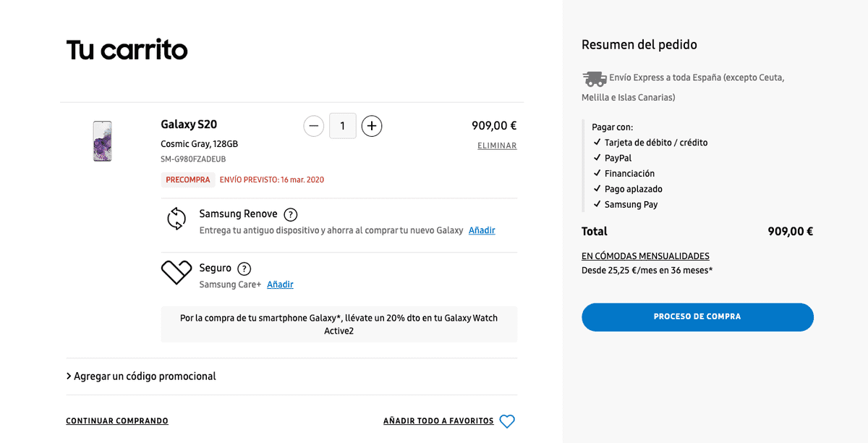Decrease quantity with the minus button
Screen dimensions: 868x443
click(313, 126)
